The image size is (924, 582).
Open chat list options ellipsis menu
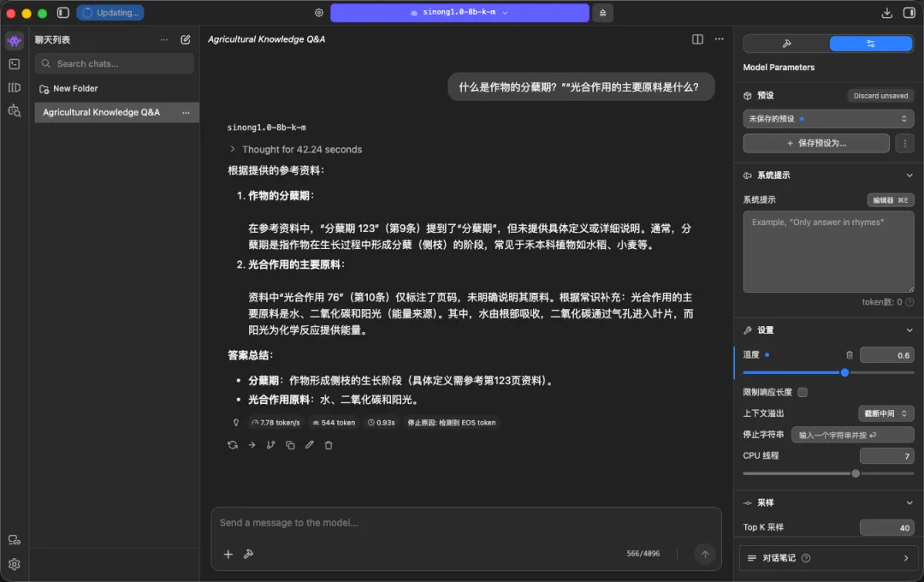pyautogui.click(x=163, y=39)
